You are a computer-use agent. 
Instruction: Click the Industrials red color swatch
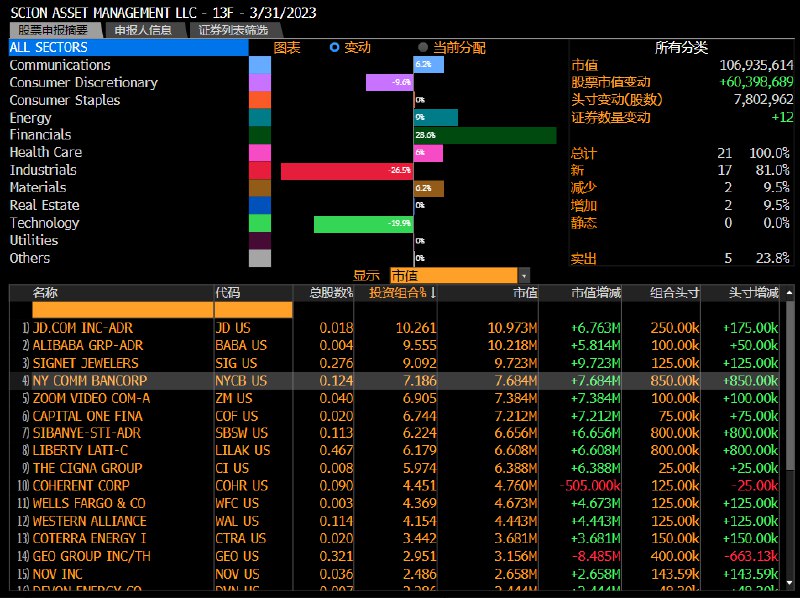[260, 170]
